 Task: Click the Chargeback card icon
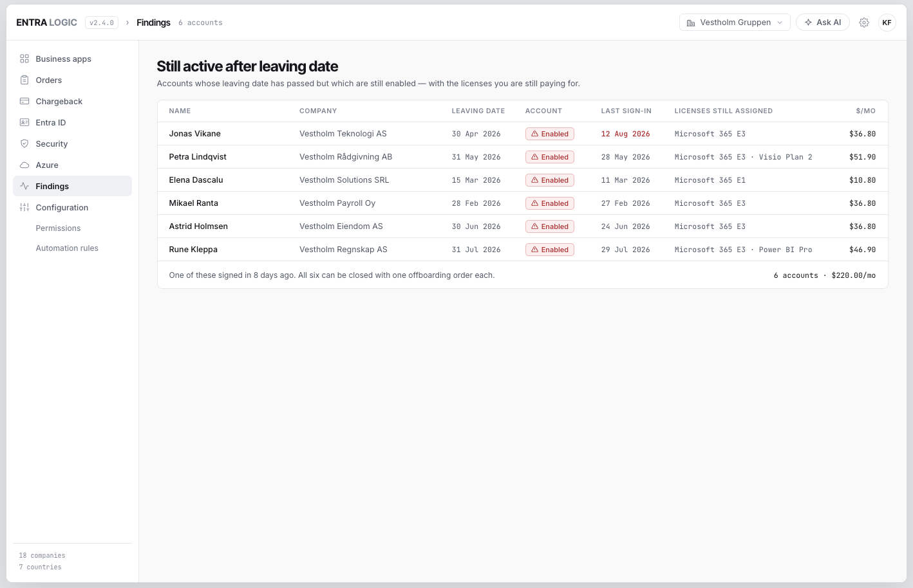pos(24,101)
